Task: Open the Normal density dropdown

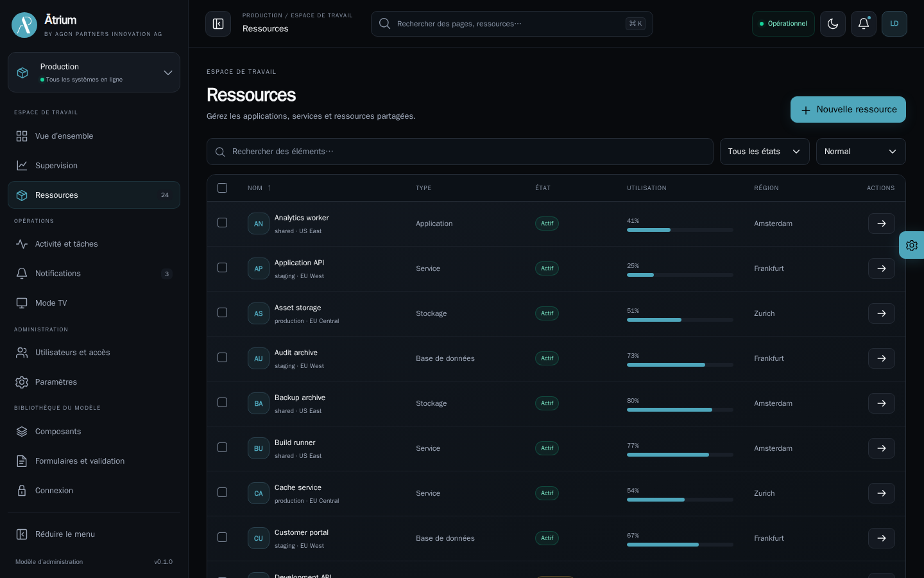Action: (x=861, y=152)
